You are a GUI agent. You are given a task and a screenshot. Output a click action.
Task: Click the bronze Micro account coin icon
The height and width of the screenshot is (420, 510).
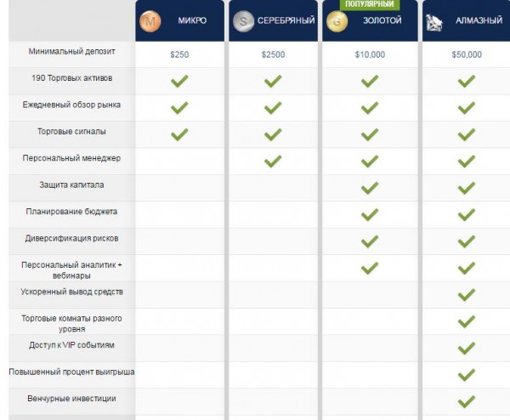point(150,21)
